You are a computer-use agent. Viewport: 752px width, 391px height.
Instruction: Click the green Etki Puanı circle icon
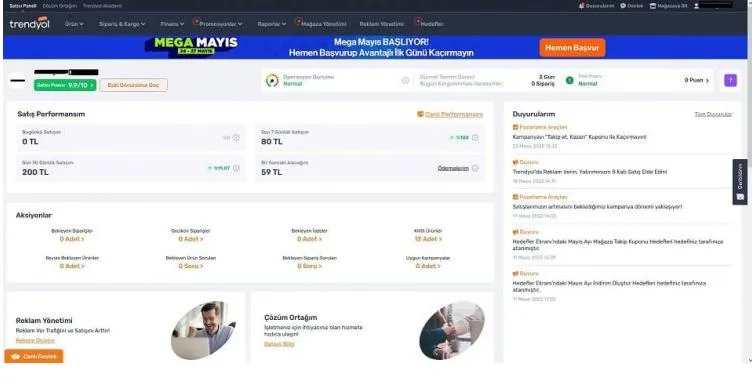click(569, 81)
